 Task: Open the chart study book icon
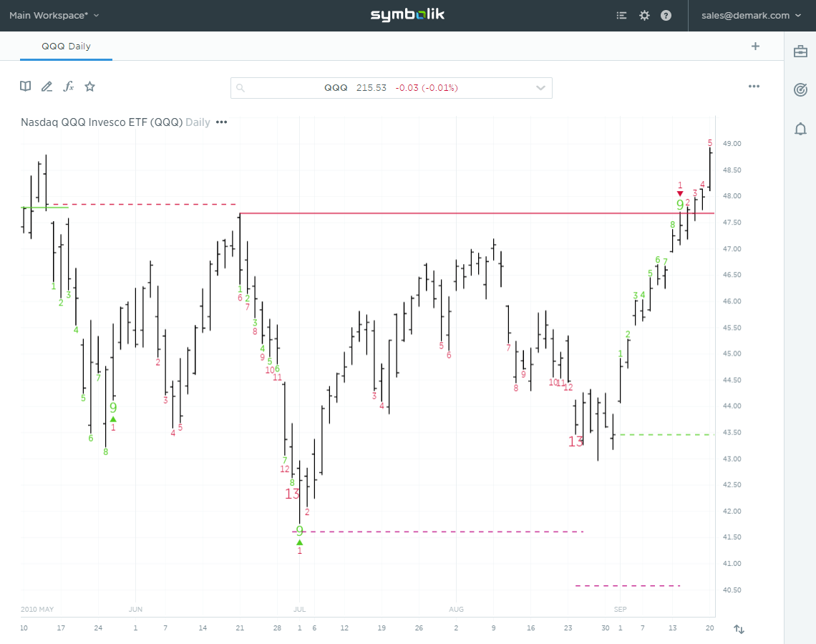25,86
